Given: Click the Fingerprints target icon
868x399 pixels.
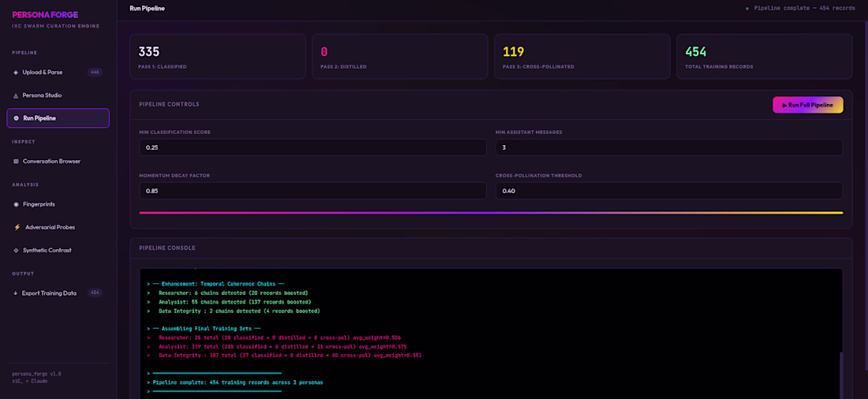Looking at the screenshot, I should [16, 204].
